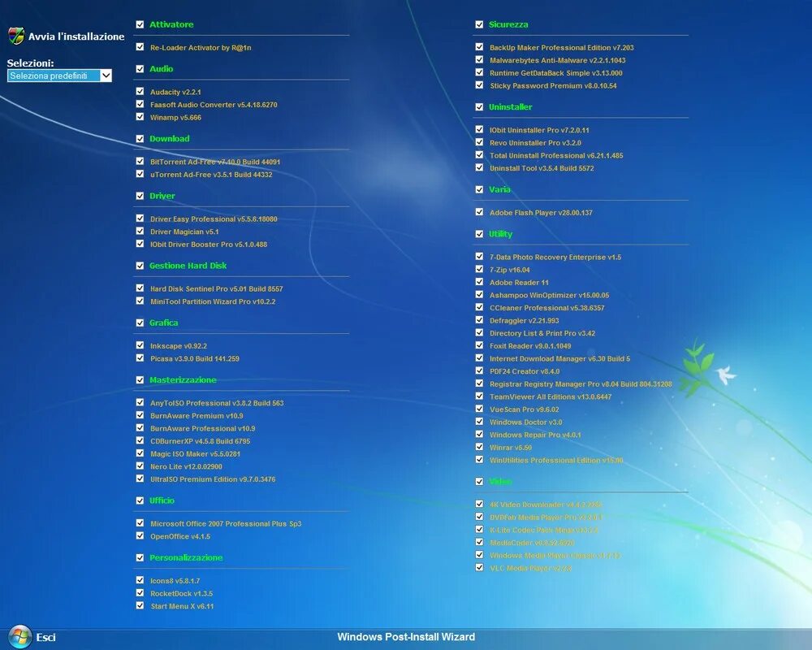Uncheck AnyToISO Professional v3.8.2
This screenshot has width=812, height=650.
140,402
